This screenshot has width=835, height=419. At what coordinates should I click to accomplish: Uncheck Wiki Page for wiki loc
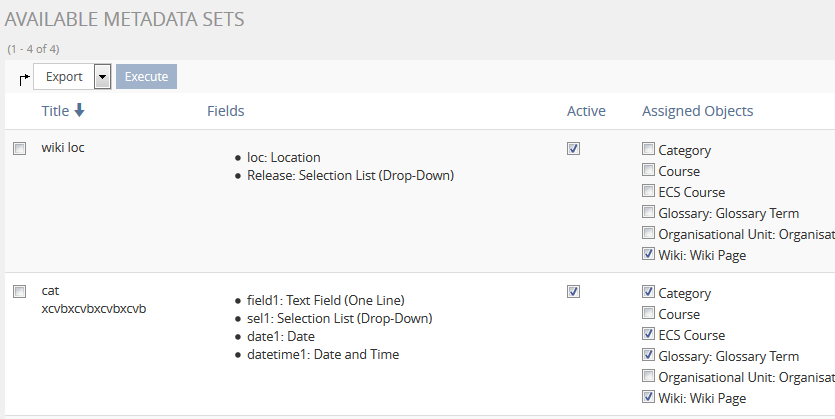[x=648, y=255]
